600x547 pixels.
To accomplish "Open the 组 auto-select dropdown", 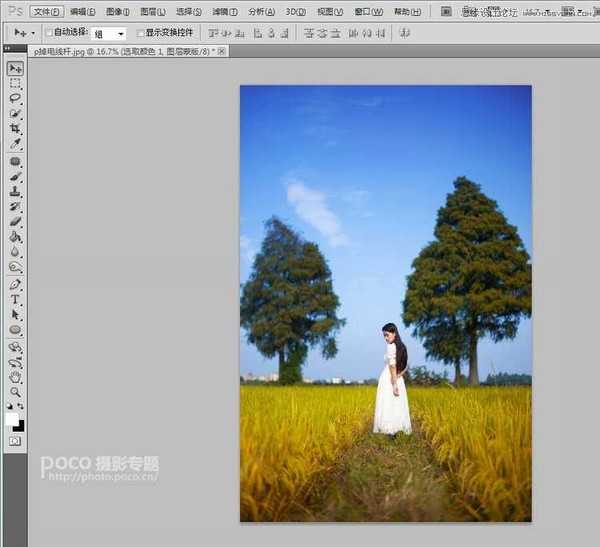I will click(x=109, y=33).
